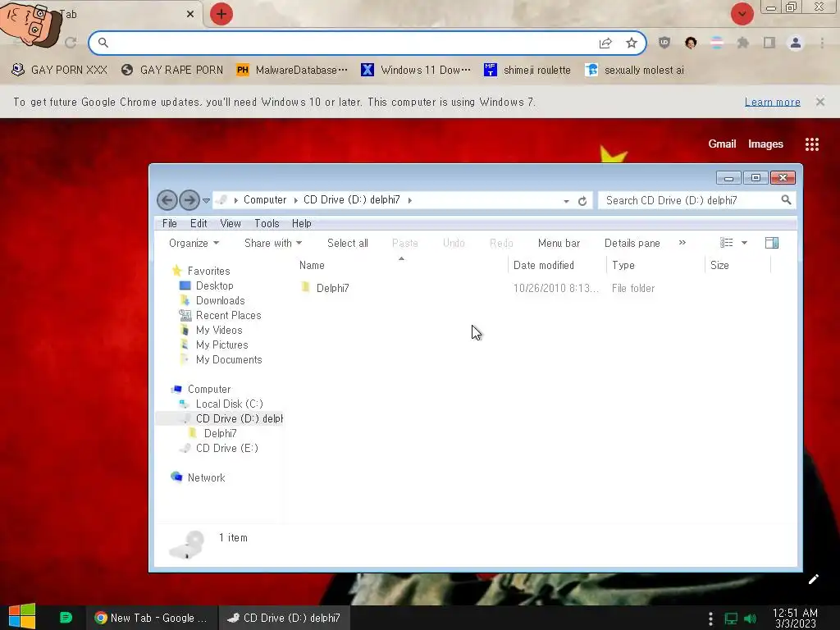Go forward in the Explorer window
The height and width of the screenshot is (630, 840).
[x=189, y=200]
